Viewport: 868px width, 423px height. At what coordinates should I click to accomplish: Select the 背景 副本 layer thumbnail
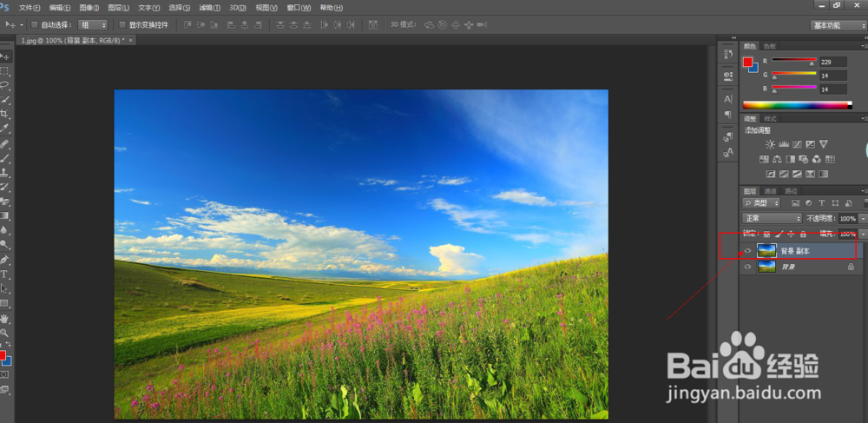click(766, 251)
